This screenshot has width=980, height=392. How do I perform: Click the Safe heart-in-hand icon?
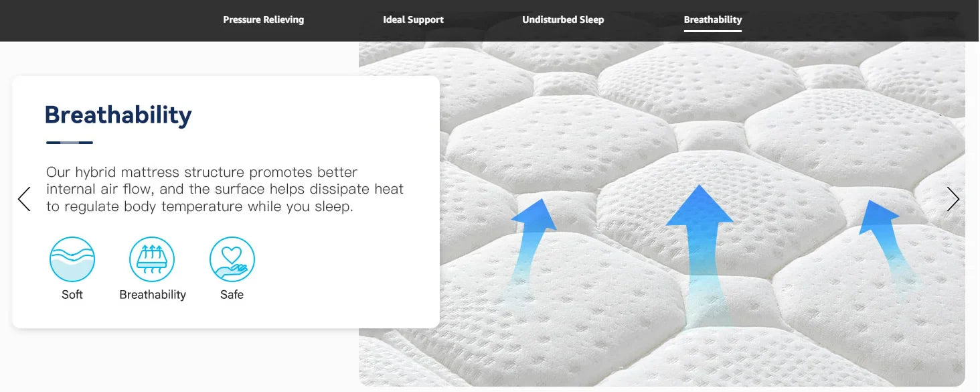(232, 259)
